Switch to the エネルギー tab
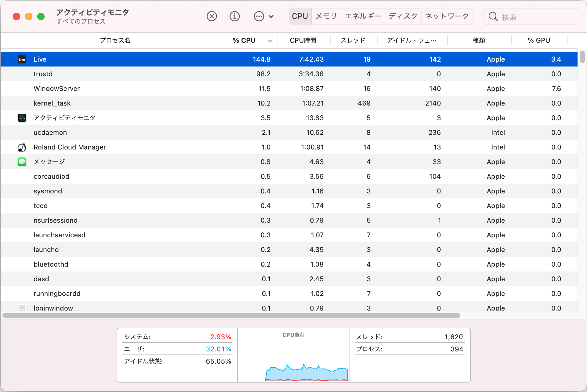The height and width of the screenshot is (392, 587). [363, 16]
